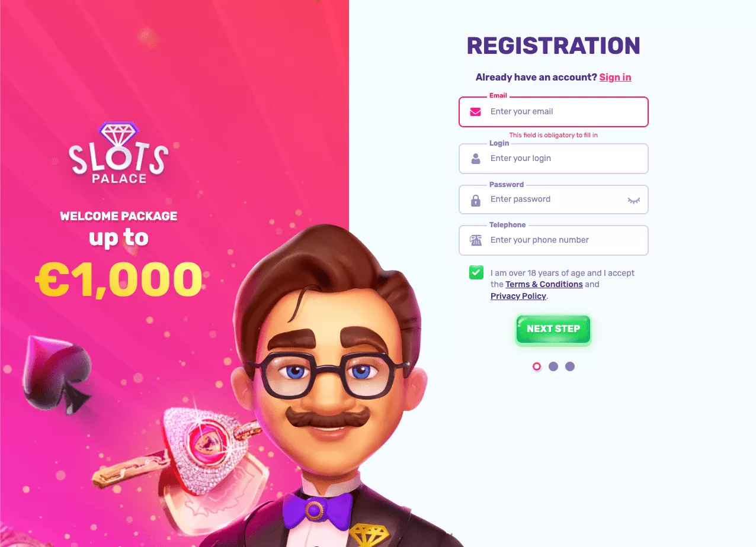Click the padlock icon in Password field
The image size is (756, 547).
pos(475,200)
